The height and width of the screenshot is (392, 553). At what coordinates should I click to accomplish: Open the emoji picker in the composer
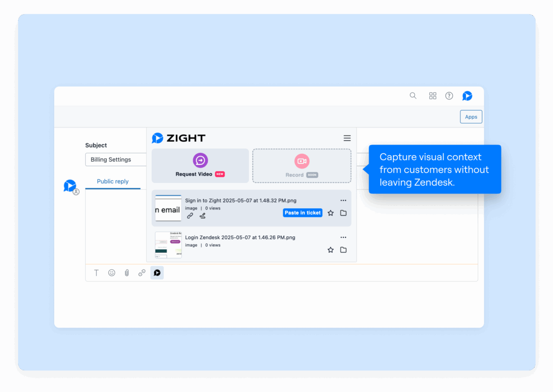112,272
